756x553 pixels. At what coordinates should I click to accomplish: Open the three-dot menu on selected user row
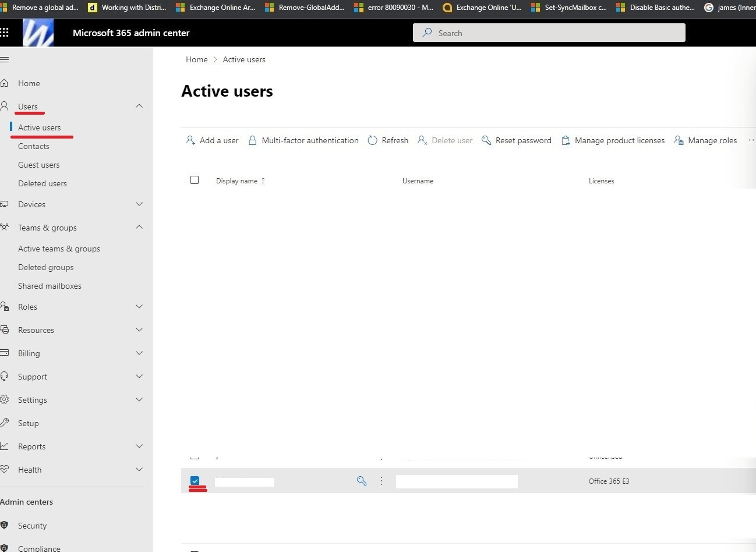pyautogui.click(x=381, y=481)
